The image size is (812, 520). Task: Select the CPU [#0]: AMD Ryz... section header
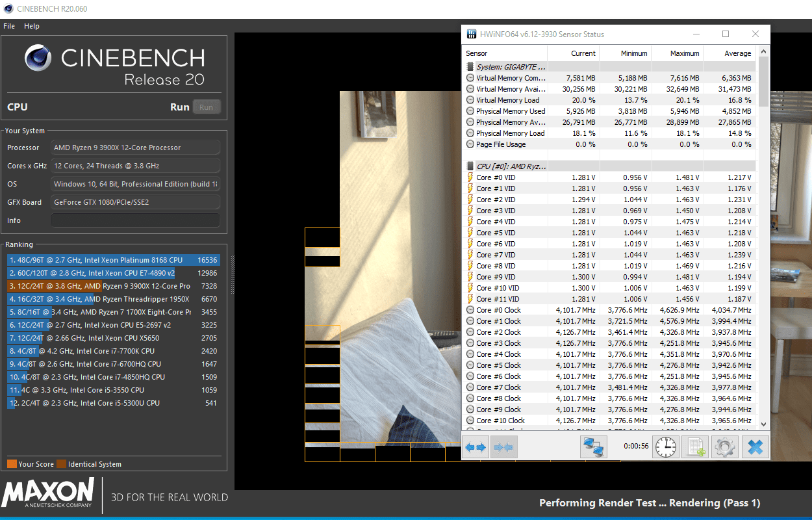pyautogui.click(x=609, y=166)
